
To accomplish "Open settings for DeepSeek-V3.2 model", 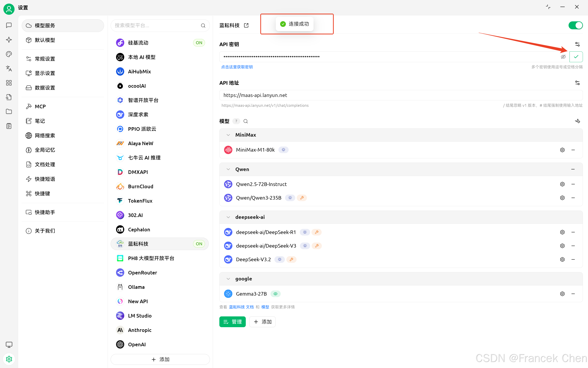I will [562, 260].
